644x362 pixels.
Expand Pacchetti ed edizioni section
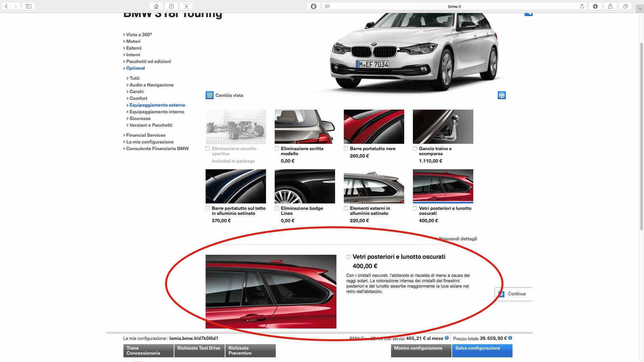point(148,61)
